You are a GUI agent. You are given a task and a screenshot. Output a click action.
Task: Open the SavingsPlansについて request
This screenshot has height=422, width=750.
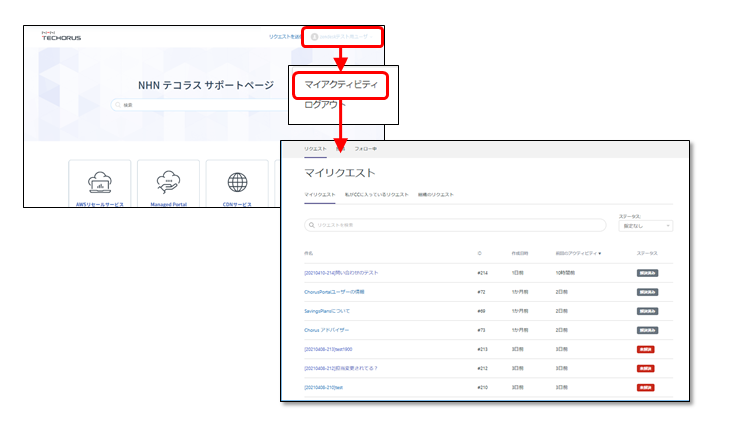(x=327, y=311)
